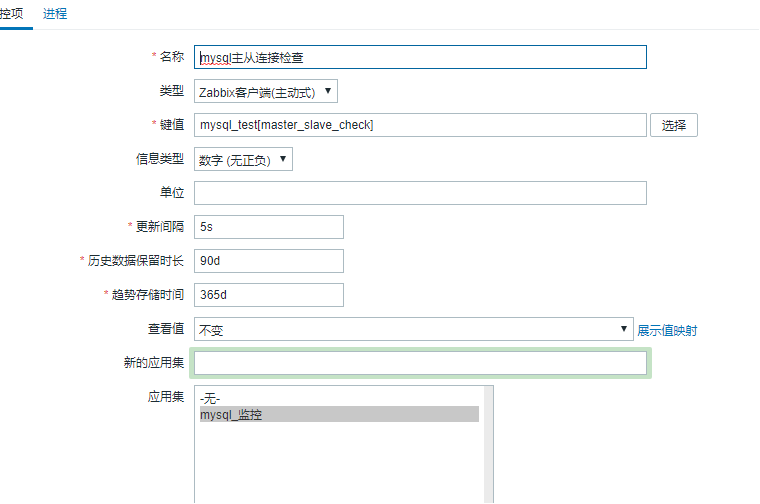This screenshot has width=760, height=504.
Task: Select mysql_监控 in the 应用集 list
Action: tap(339, 414)
